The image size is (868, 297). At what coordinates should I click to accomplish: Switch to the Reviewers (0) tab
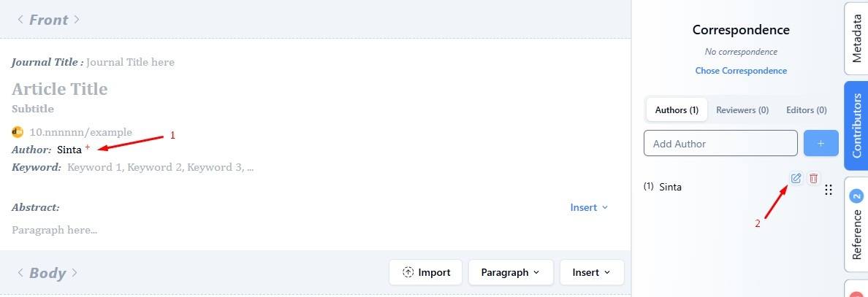[x=742, y=110]
